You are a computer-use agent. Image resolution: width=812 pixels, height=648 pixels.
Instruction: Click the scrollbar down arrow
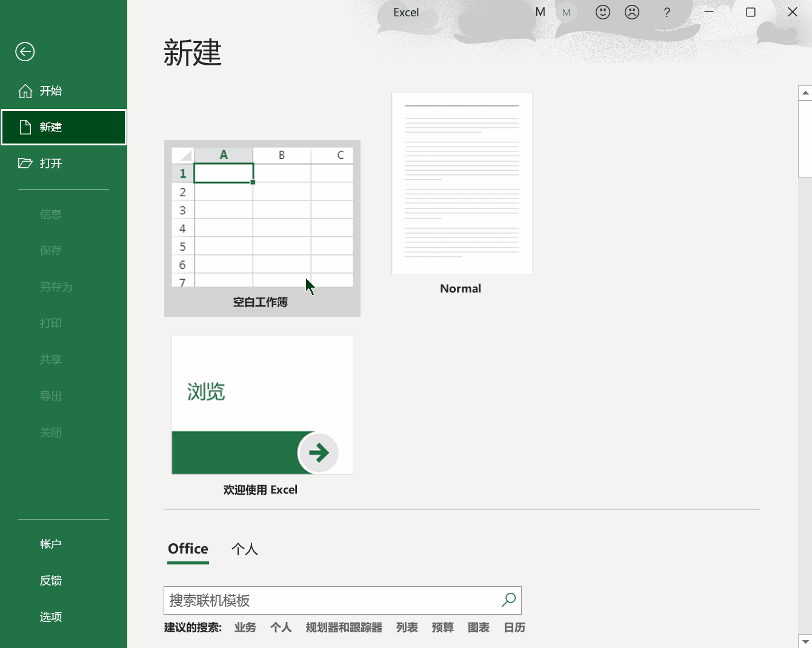(x=805, y=641)
